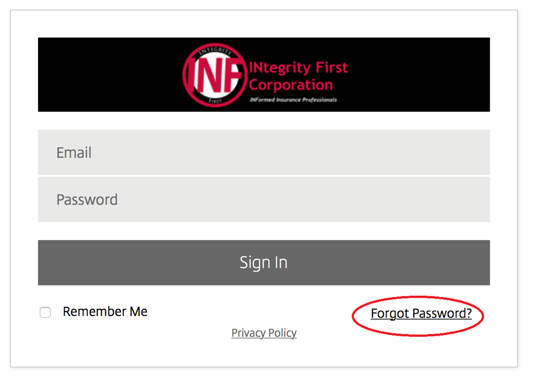Screen dimensions: 533x392
Task: Click the INtegrity First Corporation logo text
Action: (298, 76)
